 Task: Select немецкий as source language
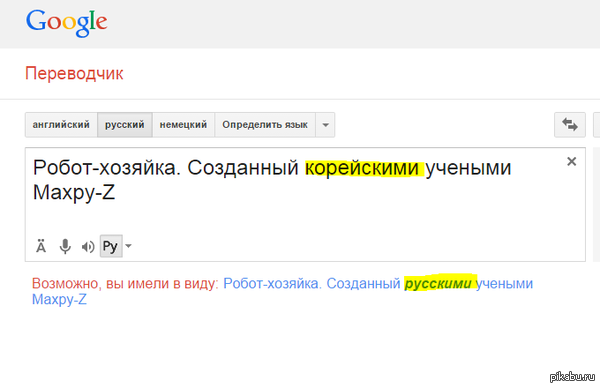tap(183, 125)
